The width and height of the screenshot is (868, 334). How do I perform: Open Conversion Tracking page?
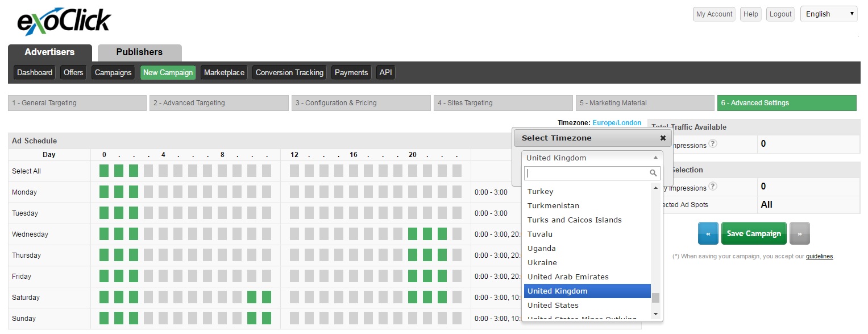coord(289,72)
